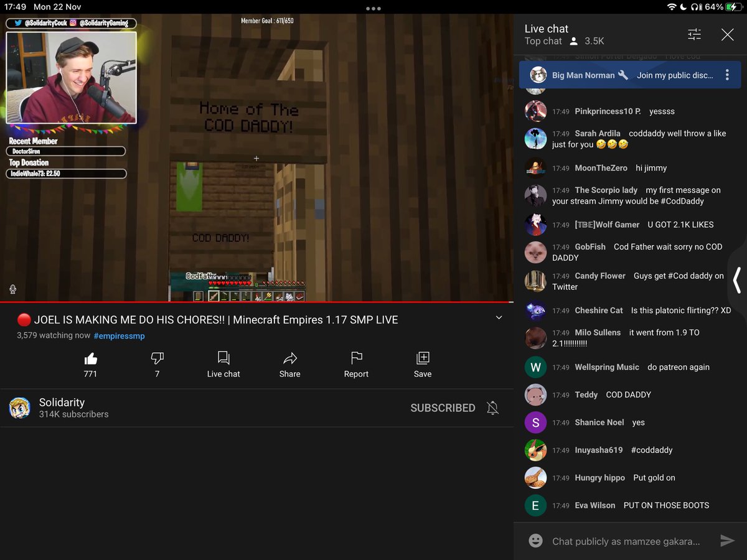Select 'Put gold on' chat message
This screenshot has width=747, height=560.
(x=654, y=478)
